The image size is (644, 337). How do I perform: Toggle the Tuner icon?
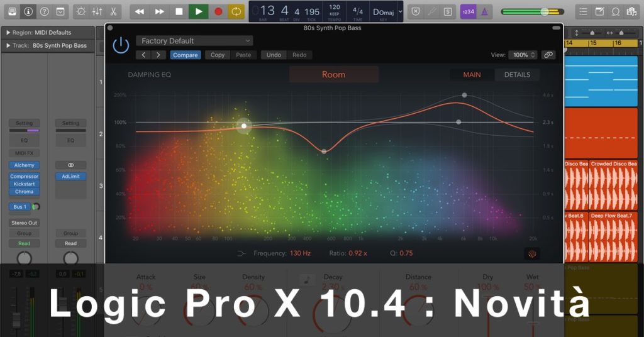(x=431, y=11)
